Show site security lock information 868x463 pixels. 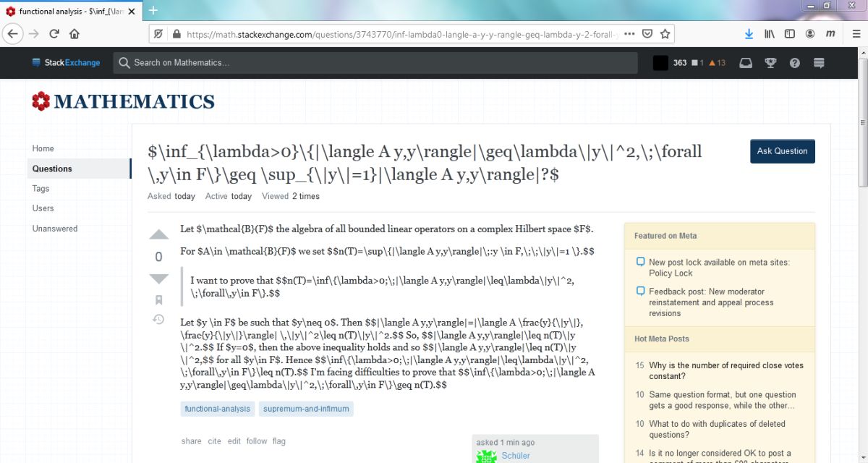[176, 34]
